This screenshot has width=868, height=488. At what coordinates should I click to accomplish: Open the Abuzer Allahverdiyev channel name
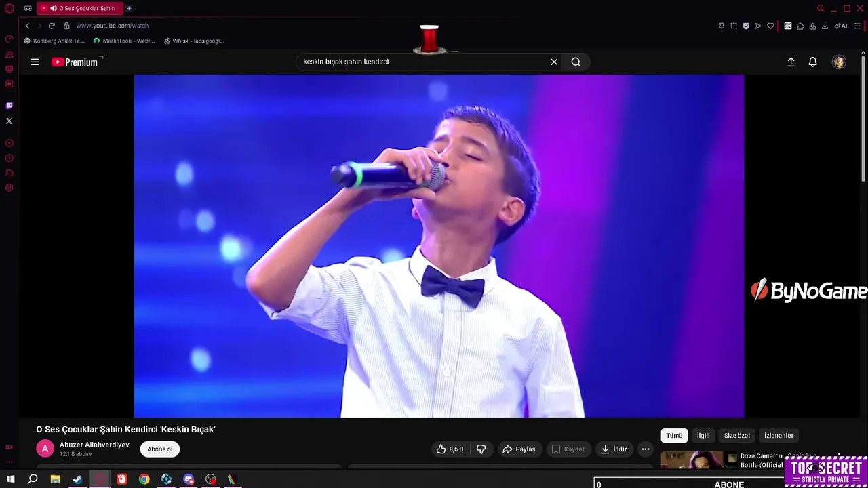pyautogui.click(x=94, y=445)
